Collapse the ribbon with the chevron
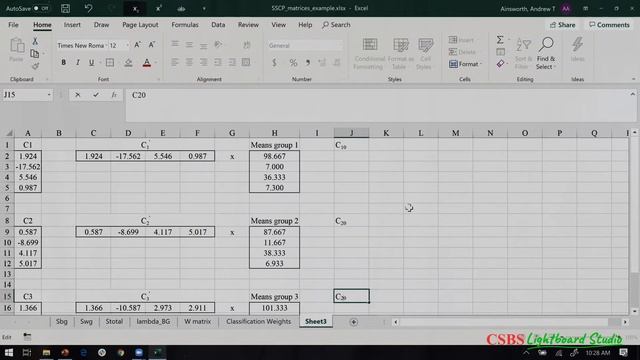Screen dimensions: 640x360 [633, 79]
